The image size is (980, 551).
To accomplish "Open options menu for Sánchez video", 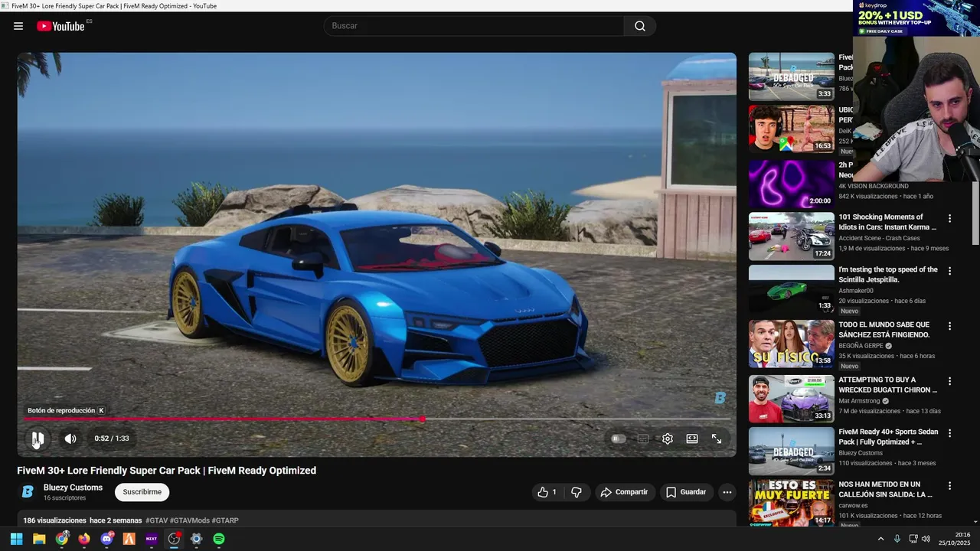I will click(949, 326).
